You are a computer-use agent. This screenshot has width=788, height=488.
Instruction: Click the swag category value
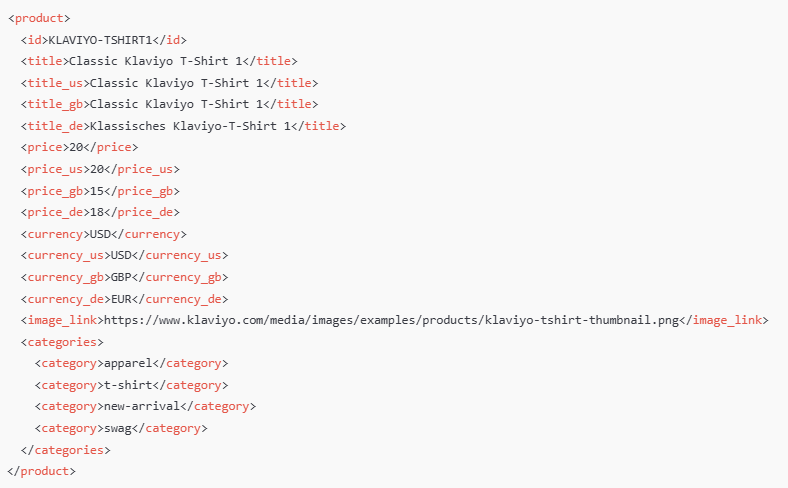tap(118, 428)
